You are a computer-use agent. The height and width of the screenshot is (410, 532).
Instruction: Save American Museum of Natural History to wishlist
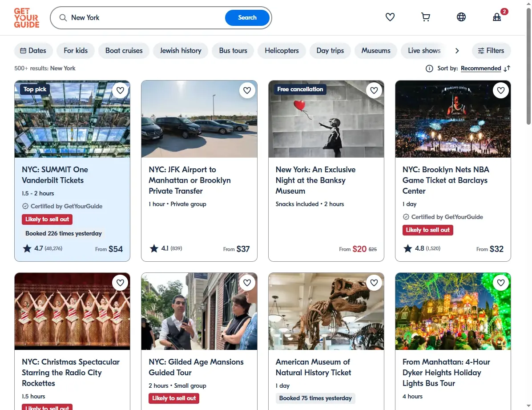(374, 283)
